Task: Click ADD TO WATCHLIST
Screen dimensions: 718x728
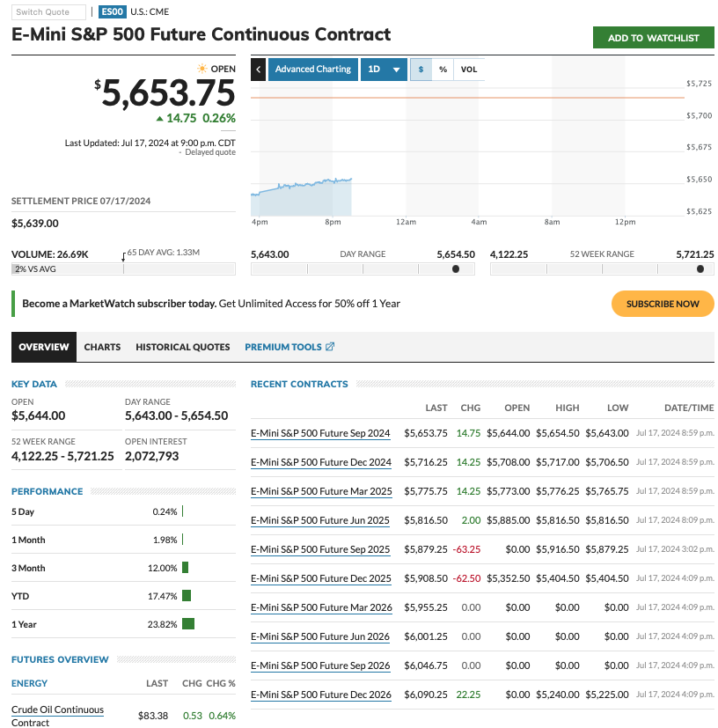Action: coord(652,37)
